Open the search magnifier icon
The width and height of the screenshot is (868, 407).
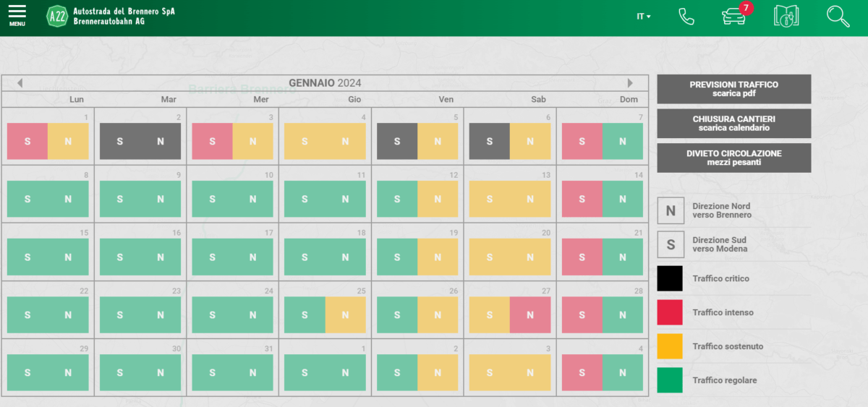pos(838,17)
